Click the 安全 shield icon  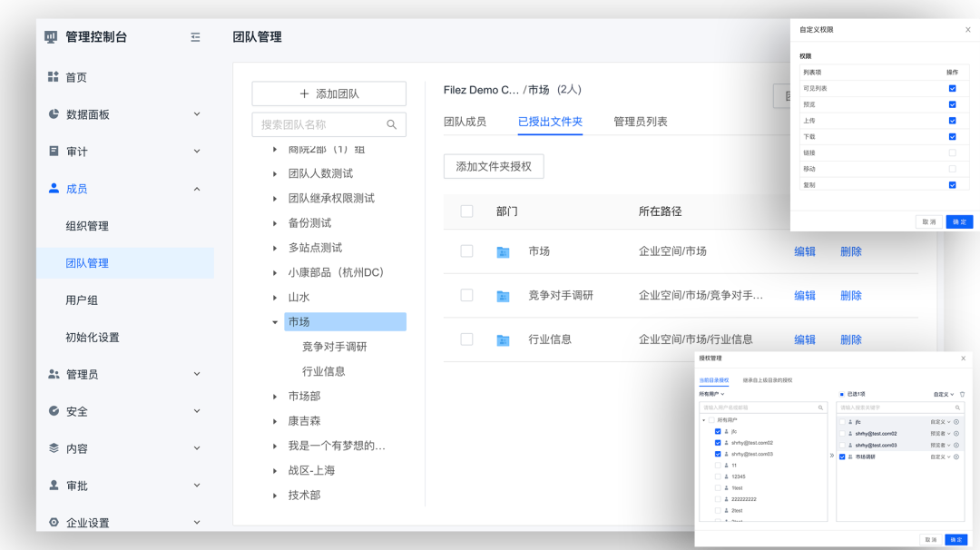pos(54,410)
